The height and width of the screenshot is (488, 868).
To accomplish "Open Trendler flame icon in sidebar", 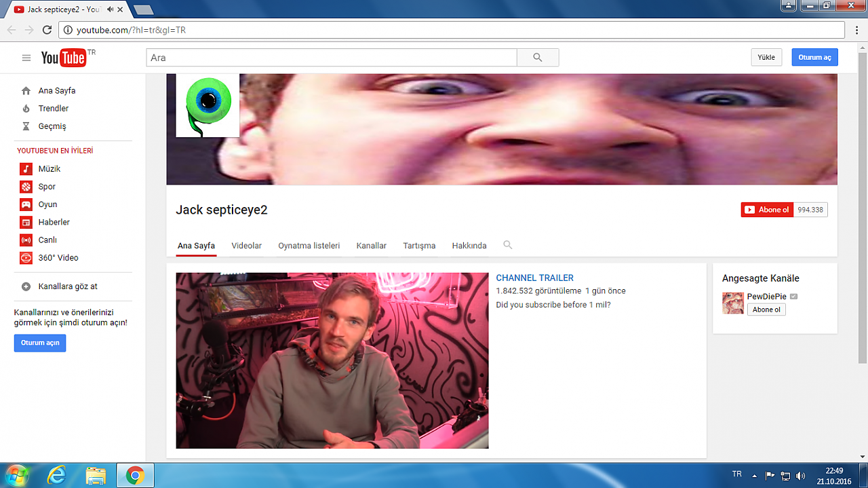I will point(26,109).
